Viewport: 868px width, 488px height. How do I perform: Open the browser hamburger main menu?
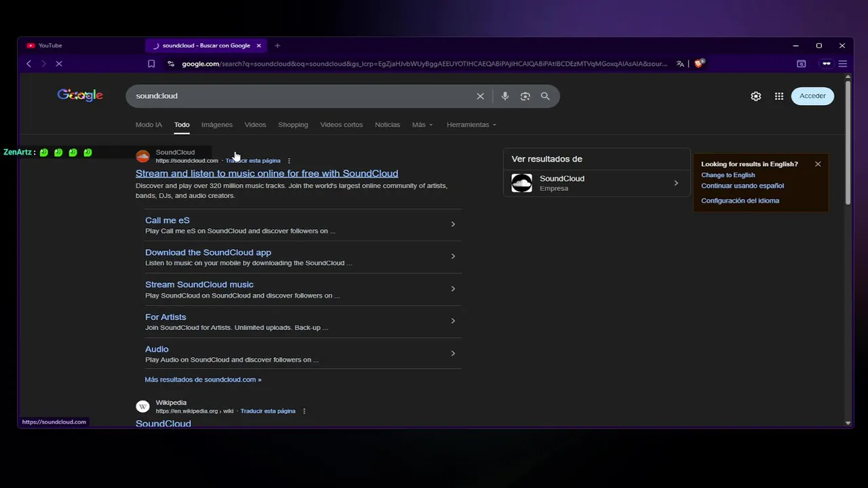click(843, 64)
